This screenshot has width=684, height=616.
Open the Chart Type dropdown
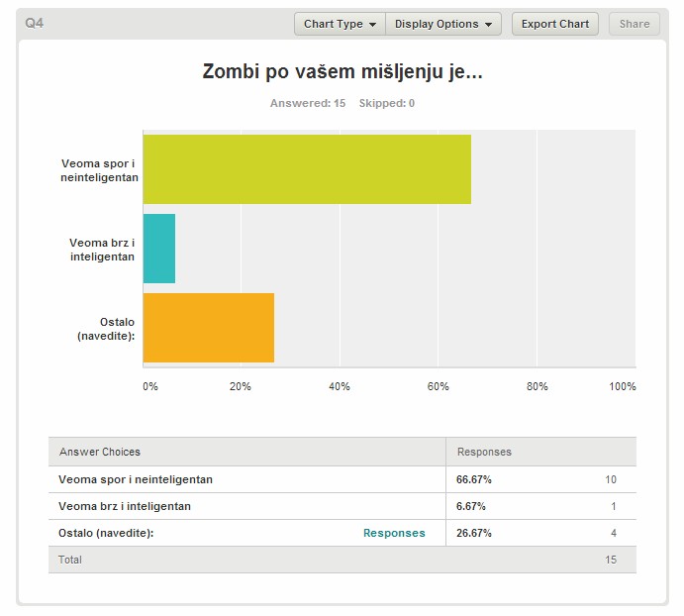[340, 24]
